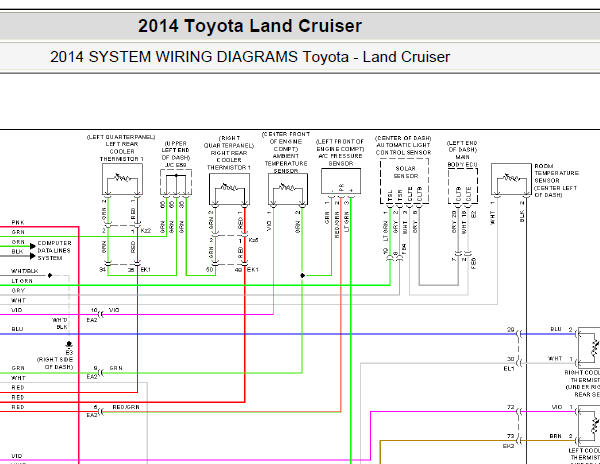Select the Solar Sensor dashed box
The height and width of the screenshot is (464, 600).
[404, 181]
